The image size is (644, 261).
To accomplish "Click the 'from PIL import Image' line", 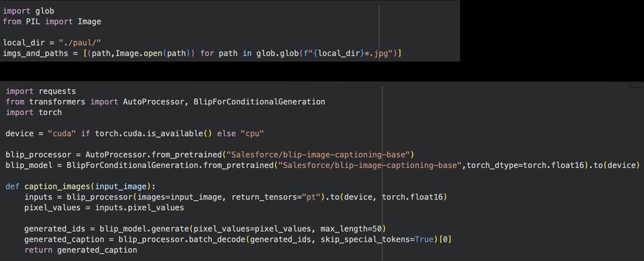I will (52, 21).
